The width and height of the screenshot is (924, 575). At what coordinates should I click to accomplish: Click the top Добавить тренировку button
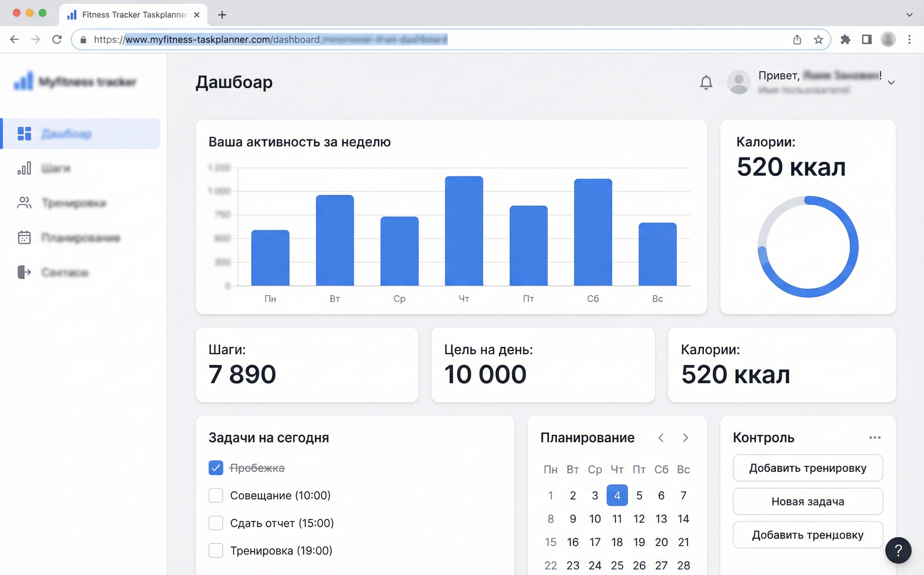pyautogui.click(x=807, y=468)
